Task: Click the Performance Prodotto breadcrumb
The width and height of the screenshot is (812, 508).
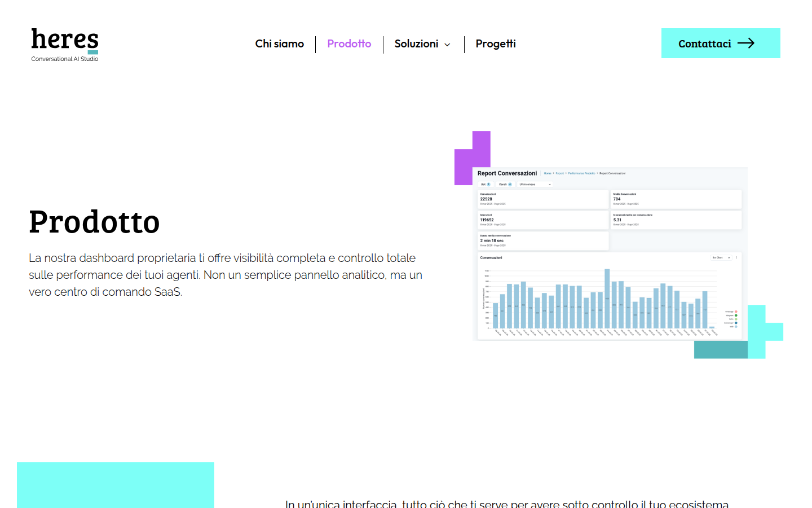Action: point(581,173)
